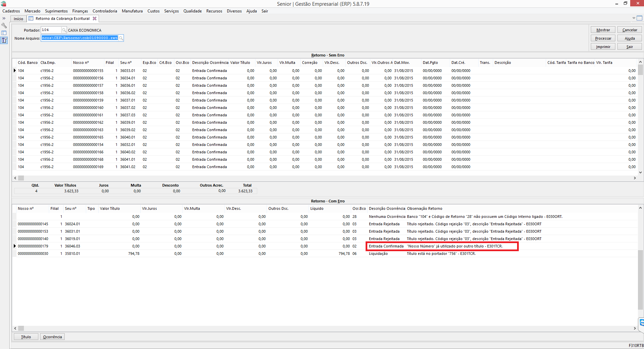Image resolution: width=644 pixels, height=349 pixels.
Task: Click the Título button at bottom
Action: tap(26, 337)
